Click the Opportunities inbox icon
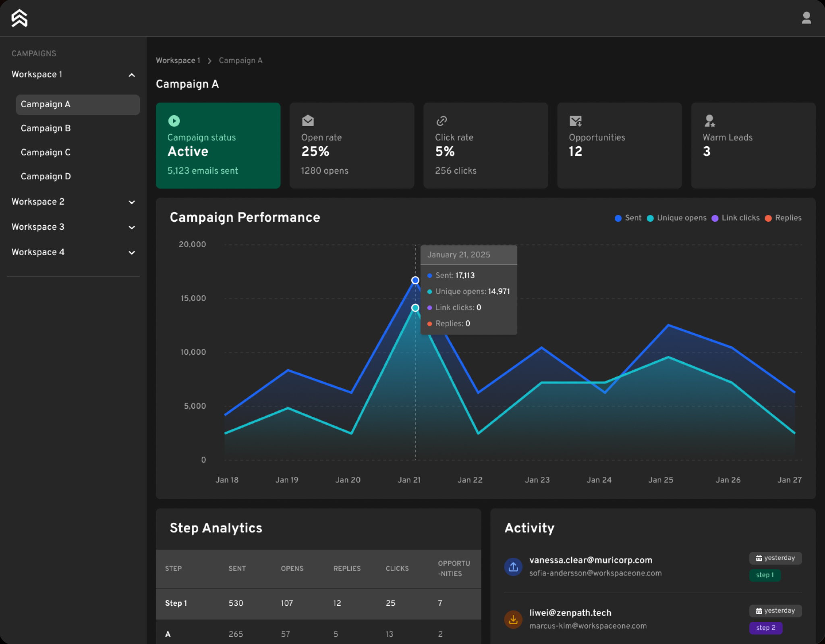 (x=575, y=120)
